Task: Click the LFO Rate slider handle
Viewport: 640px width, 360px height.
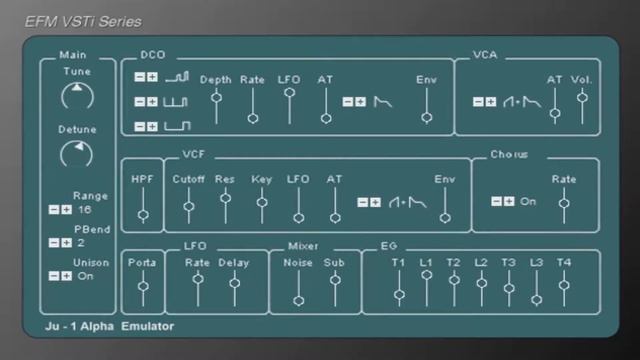Action: click(198, 279)
